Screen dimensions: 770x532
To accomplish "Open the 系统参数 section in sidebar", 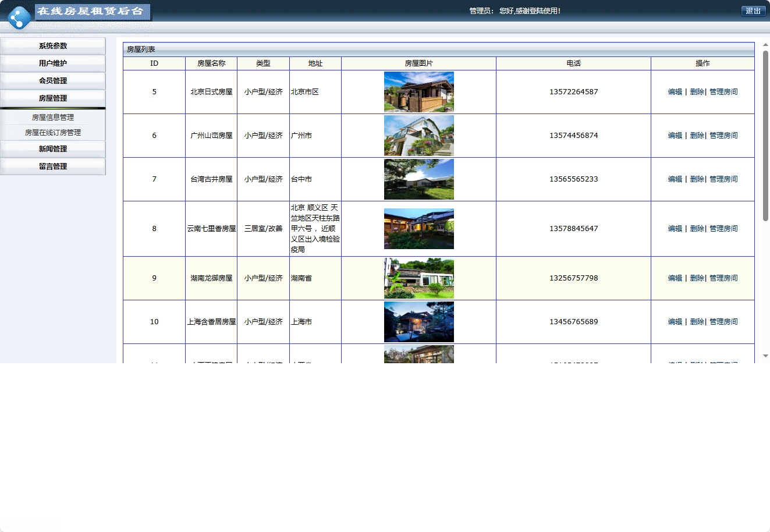I will click(x=52, y=46).
